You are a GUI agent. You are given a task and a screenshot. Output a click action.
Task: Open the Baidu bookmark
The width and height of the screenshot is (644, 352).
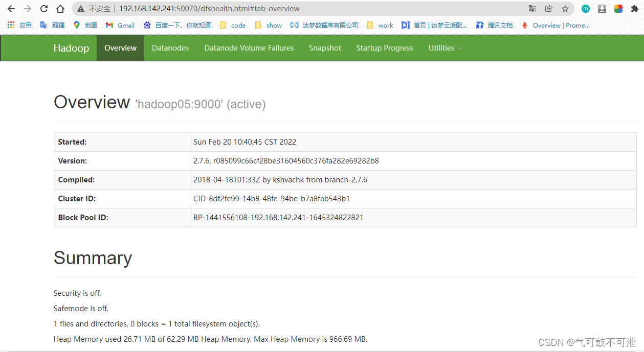[177, 25]
